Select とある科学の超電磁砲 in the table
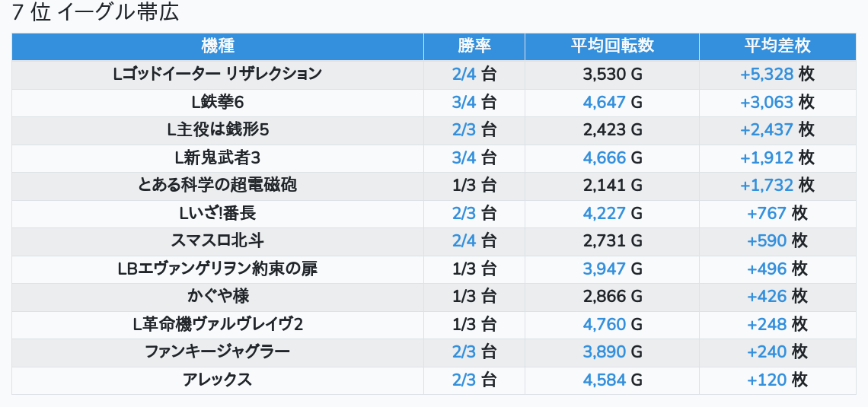 (x=218, y=186)
